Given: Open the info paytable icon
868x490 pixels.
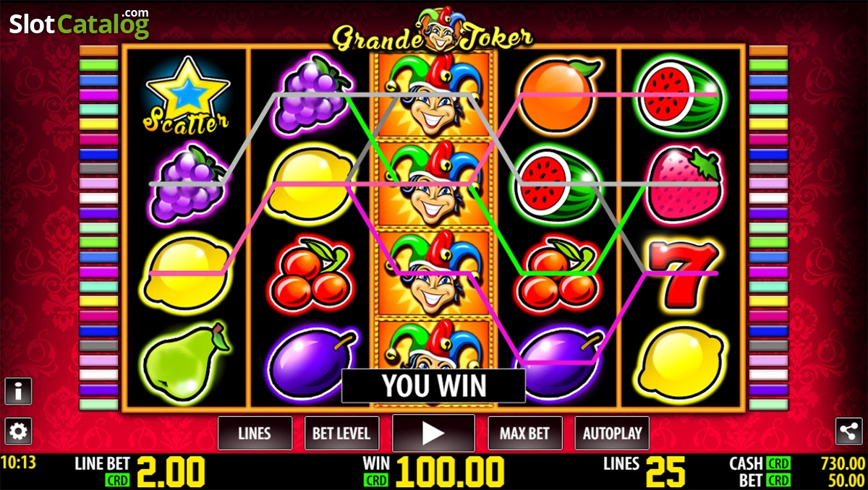Looking at the screenshot, I should coord(18,391).
